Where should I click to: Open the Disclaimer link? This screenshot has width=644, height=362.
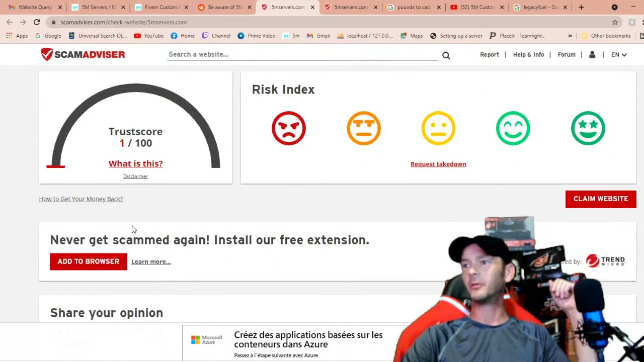point(136,176)
